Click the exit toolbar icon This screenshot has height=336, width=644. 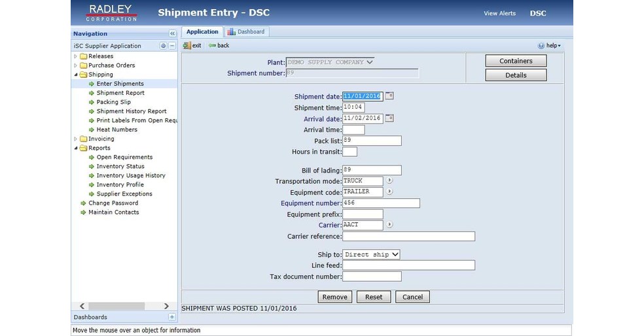(x=187, y=46)
